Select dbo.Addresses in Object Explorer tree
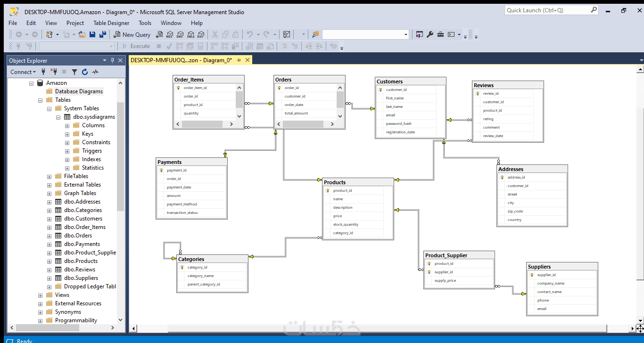The height and width of the screenshot is (343, 644). point(82,202)
